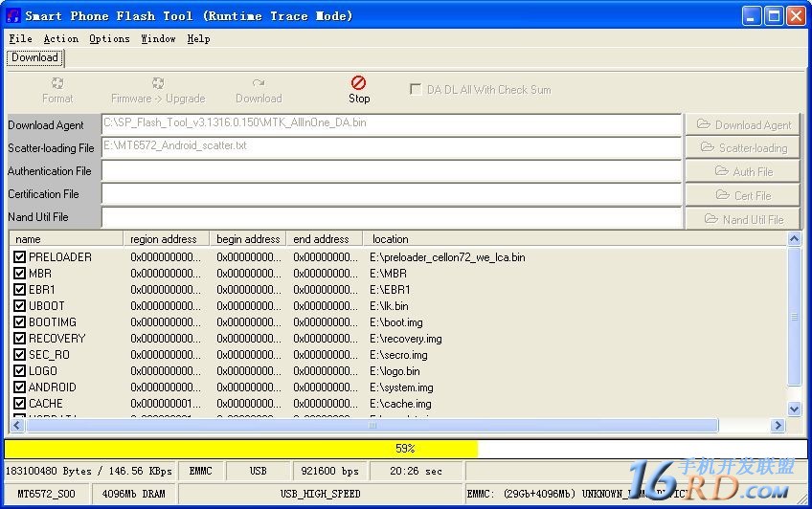Click the Authentication File input field
Image resolution: width=812 pixels, height=509 pixels.
pos(391,170)
